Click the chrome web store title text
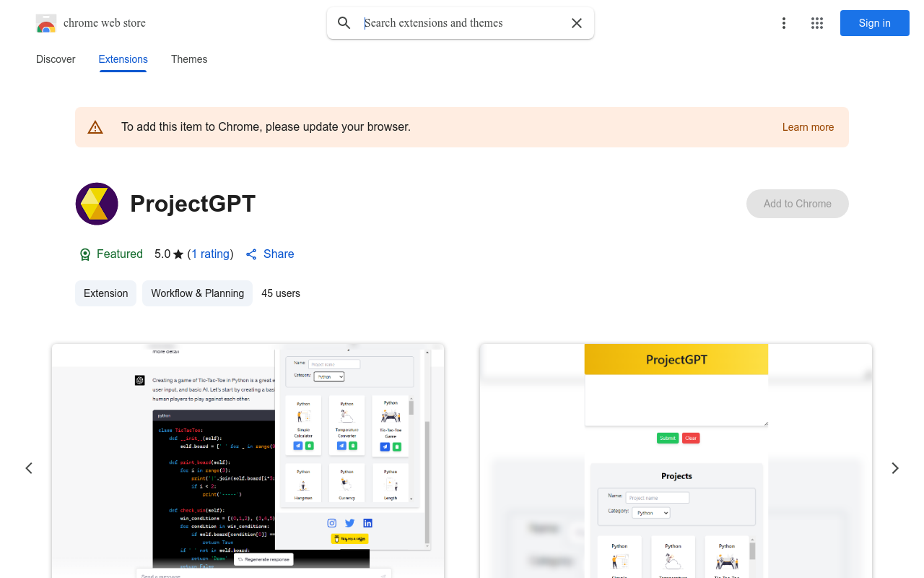924x578 pixels. click(x=105, y=23)
